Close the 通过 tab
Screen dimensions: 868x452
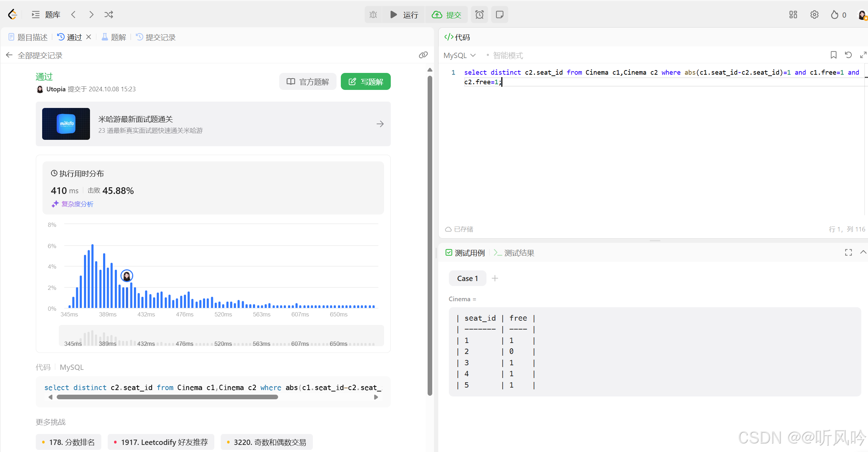click(89, 37)
